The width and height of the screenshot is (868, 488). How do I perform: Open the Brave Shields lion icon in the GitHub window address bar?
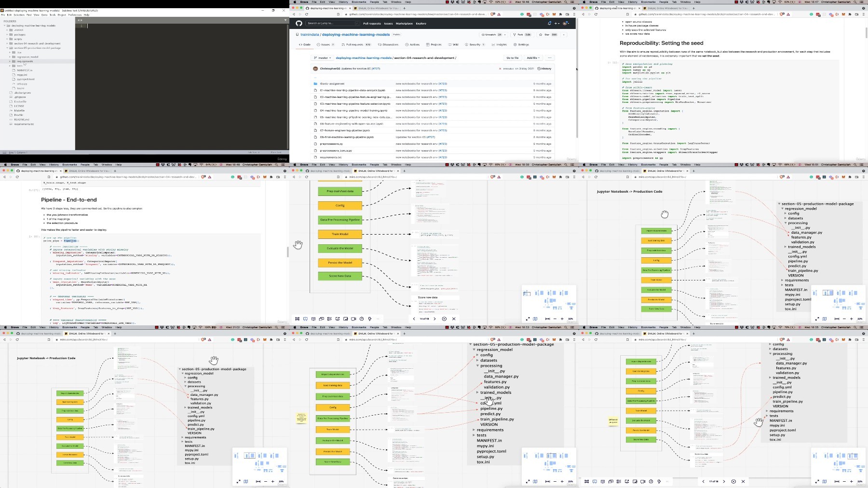(492, 14)
